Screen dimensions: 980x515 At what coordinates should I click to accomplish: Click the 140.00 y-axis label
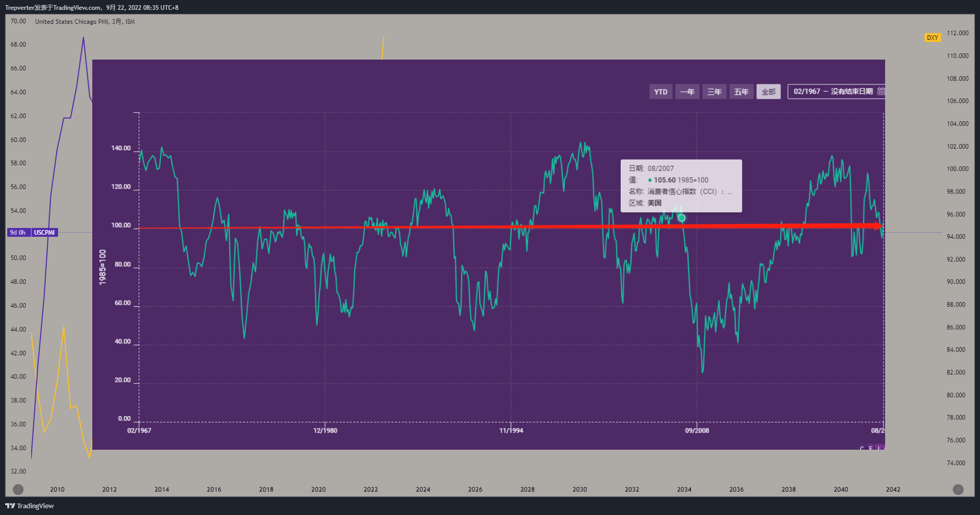121,148
